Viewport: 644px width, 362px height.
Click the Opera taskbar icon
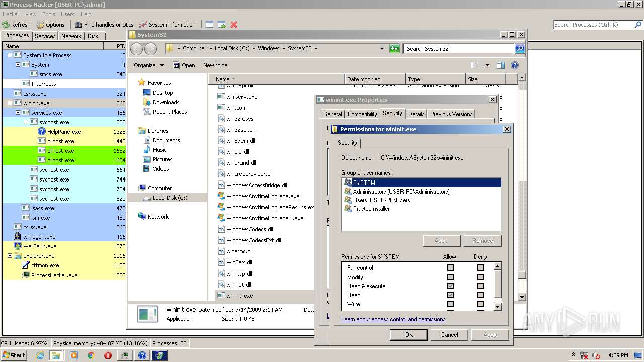click(x=108, y=355)
